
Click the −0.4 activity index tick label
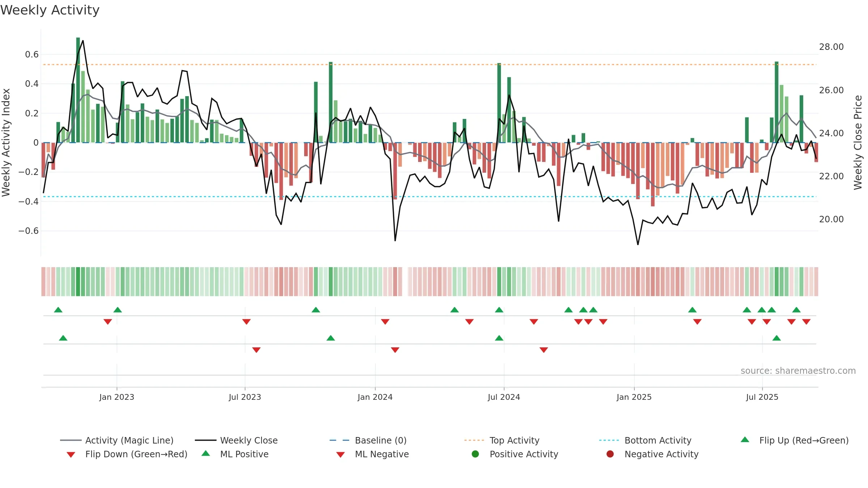click(x=29, y=201)
